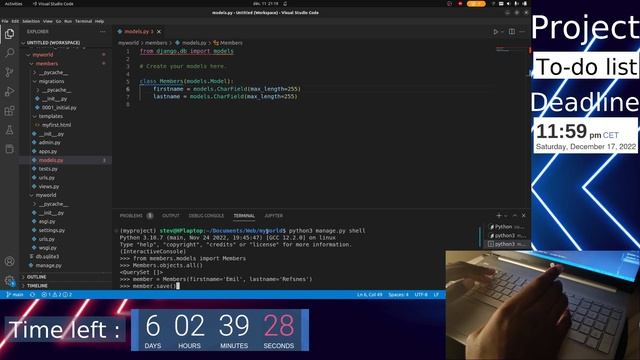Expand the TIMELINE section
Screen dimensions: 640x360
click(x=65, y=286)
